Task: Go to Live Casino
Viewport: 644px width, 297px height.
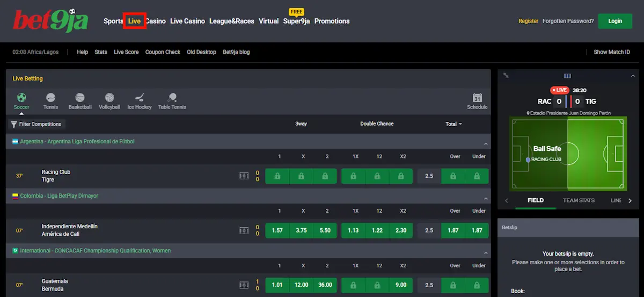Action: coord(187,21)
